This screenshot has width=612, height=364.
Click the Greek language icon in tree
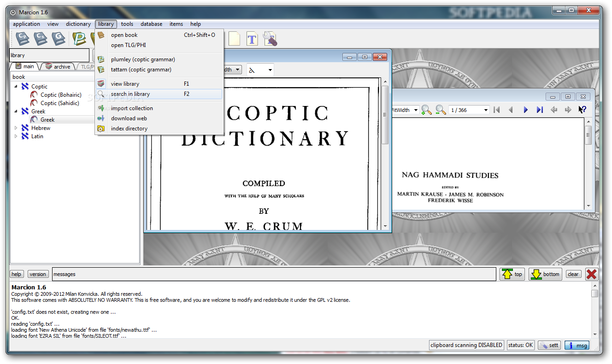click(x=25, y=112)
